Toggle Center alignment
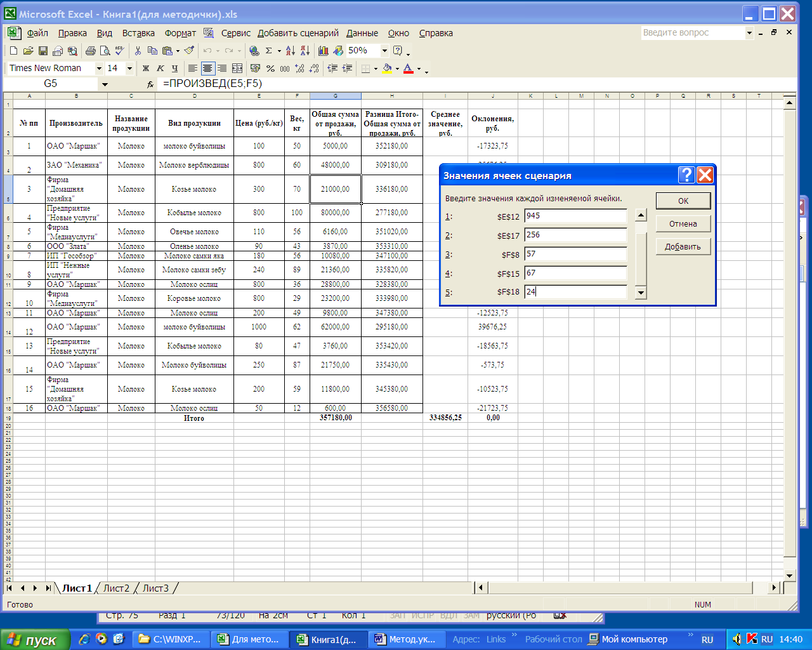 [207, 69]
